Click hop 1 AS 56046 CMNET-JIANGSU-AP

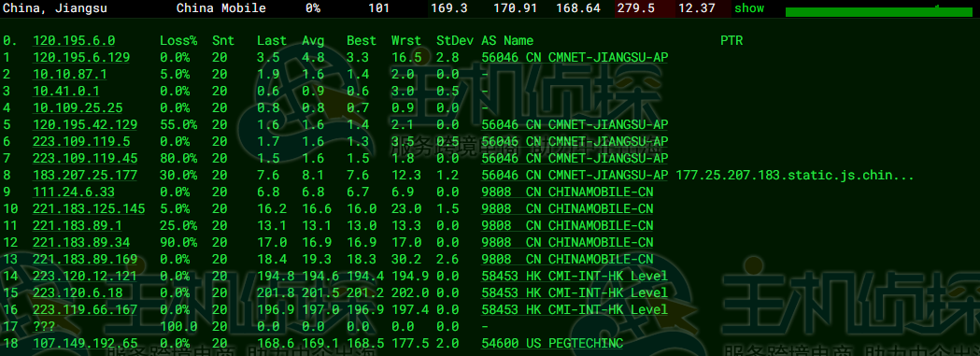pos(575,57)
